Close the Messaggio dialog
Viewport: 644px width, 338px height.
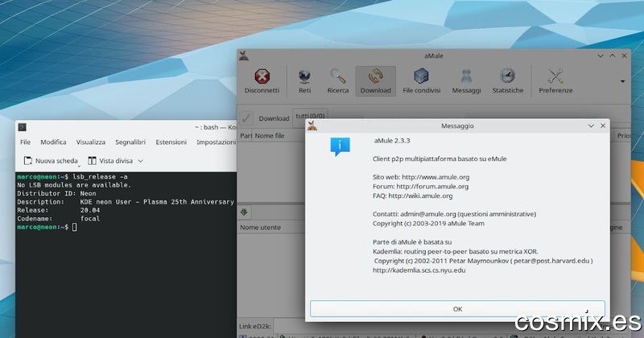point(603,126)
